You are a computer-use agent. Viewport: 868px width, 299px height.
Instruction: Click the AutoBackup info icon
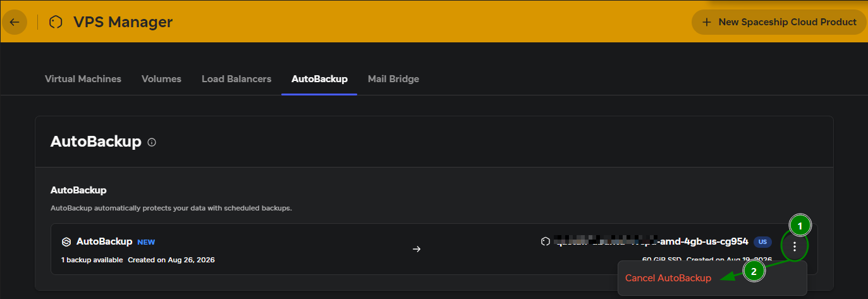(152, 142)
